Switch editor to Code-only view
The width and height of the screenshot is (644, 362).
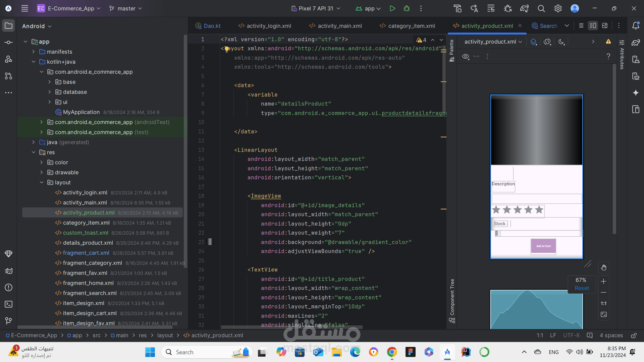point(581,26)
